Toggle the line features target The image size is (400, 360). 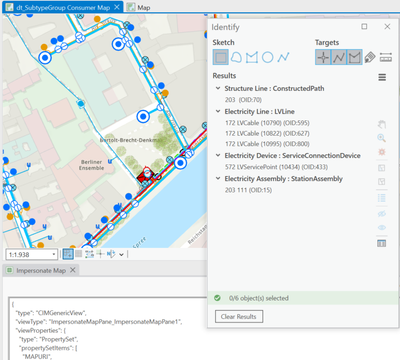pyautogui.click(x=339, y=57)
